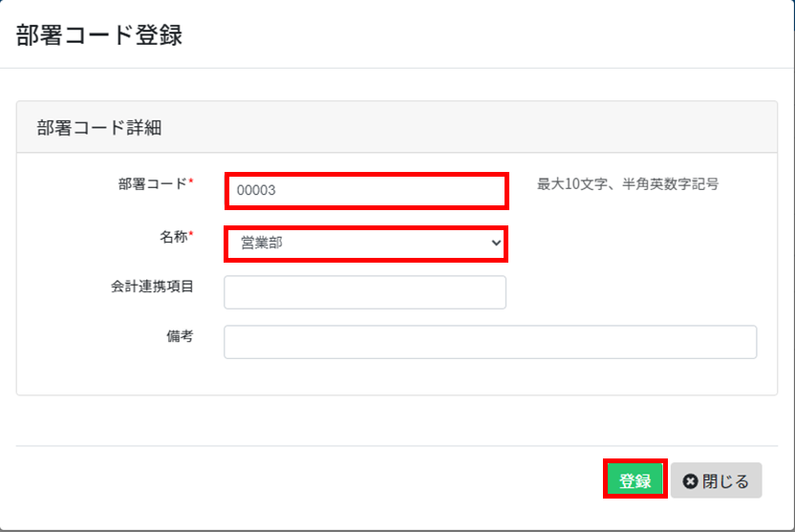795x532 pixels.
Task: Click the X circle icon on 閉じる
Action: (x=690, y=480)
